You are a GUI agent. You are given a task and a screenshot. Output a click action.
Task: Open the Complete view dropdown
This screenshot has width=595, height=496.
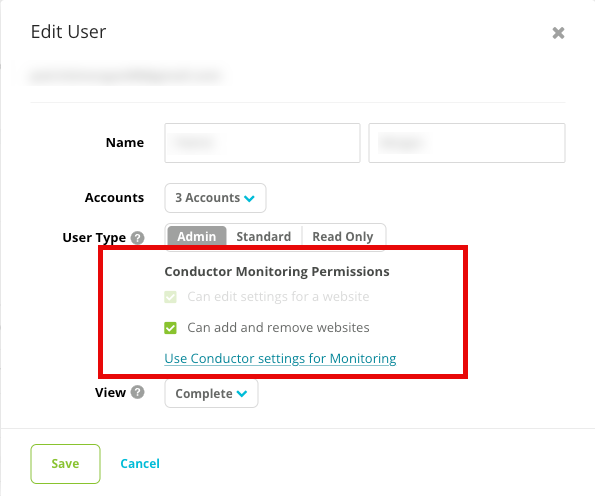211,394
